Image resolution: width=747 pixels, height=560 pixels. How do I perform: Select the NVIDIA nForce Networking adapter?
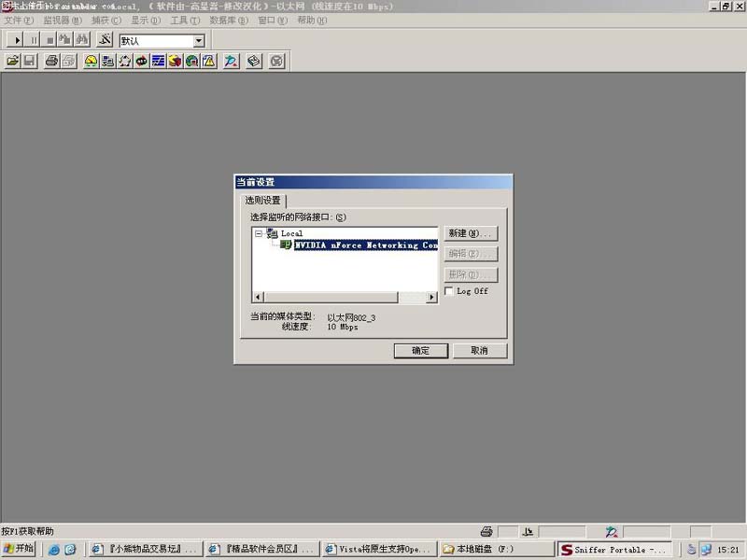(365, 245)
